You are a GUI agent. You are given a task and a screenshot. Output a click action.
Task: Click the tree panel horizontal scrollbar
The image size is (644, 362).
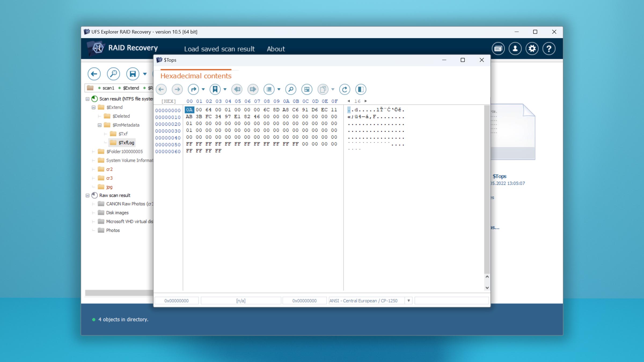(119, 293)
